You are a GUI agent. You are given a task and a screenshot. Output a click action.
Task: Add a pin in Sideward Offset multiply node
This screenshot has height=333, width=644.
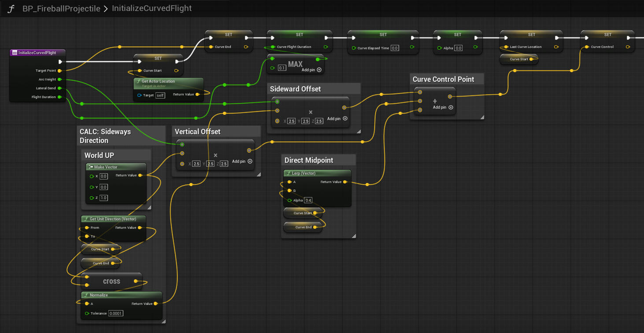point(337,119)
